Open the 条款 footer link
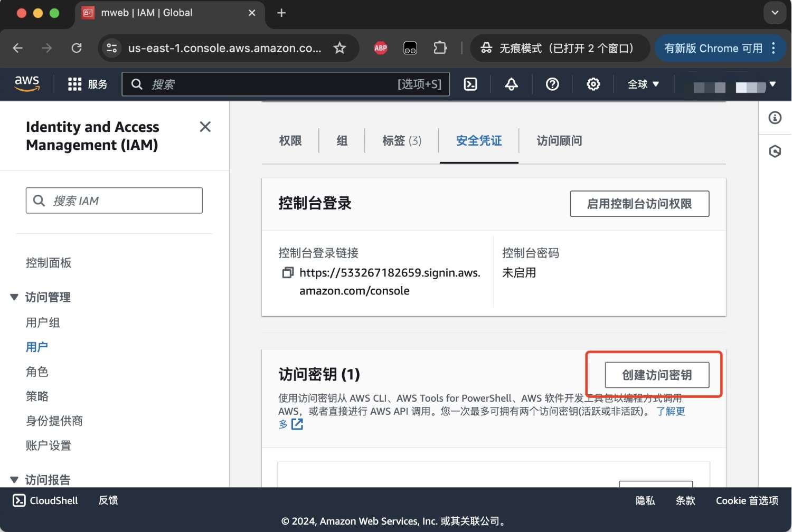The height and width of the screenshot is (532, 792). (x=685, y=500)
